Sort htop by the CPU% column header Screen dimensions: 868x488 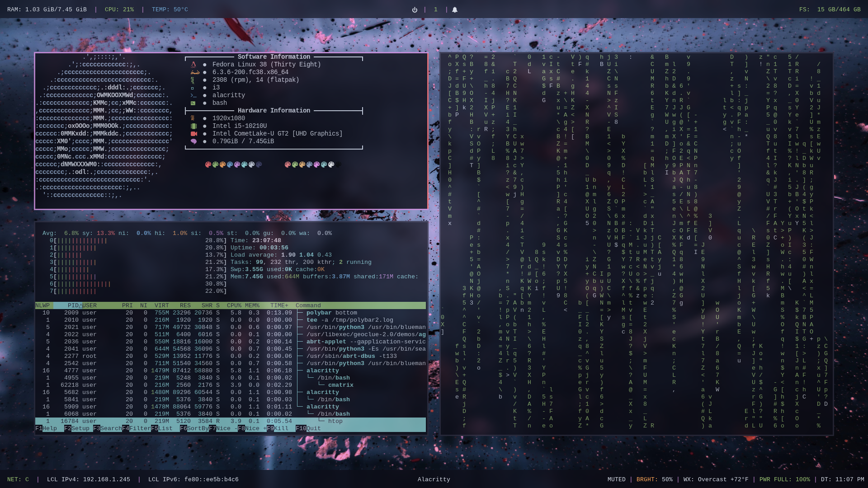click(x=234, y=306)
